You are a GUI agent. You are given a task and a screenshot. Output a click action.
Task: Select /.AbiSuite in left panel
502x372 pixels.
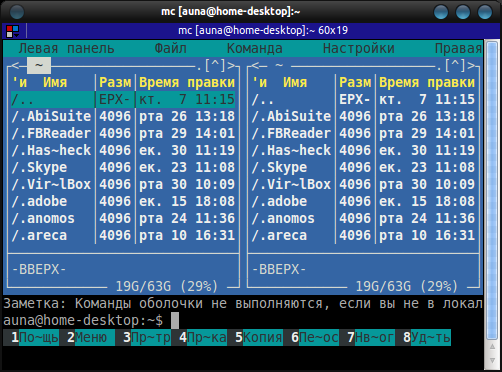pos(123,116)
